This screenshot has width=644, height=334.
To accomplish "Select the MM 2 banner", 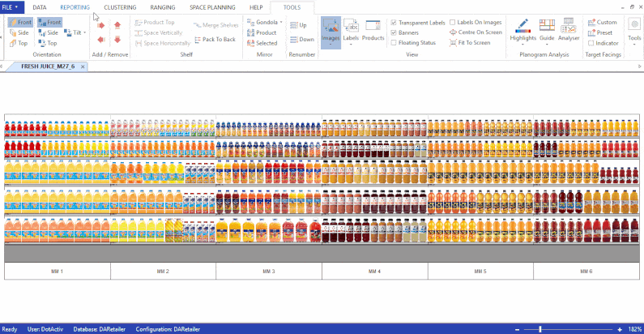I will 163,272.
